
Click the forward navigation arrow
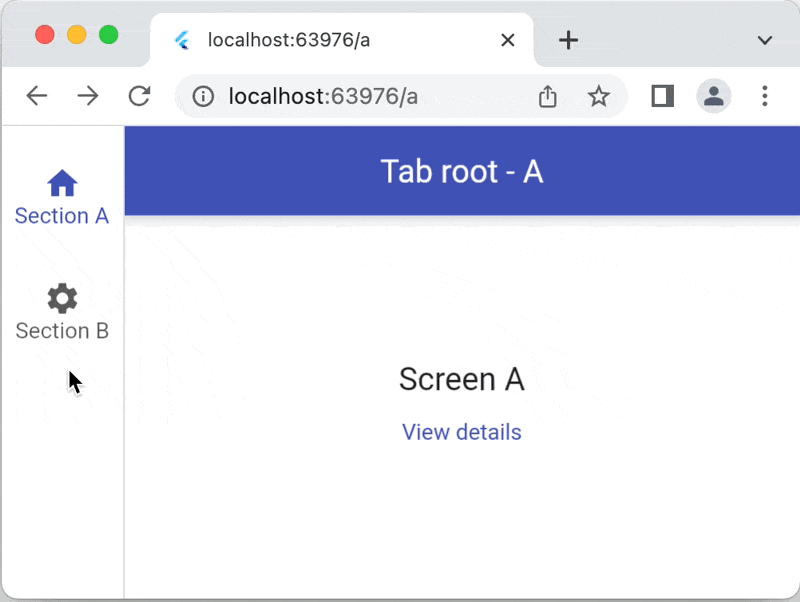(x=88, y=95)
